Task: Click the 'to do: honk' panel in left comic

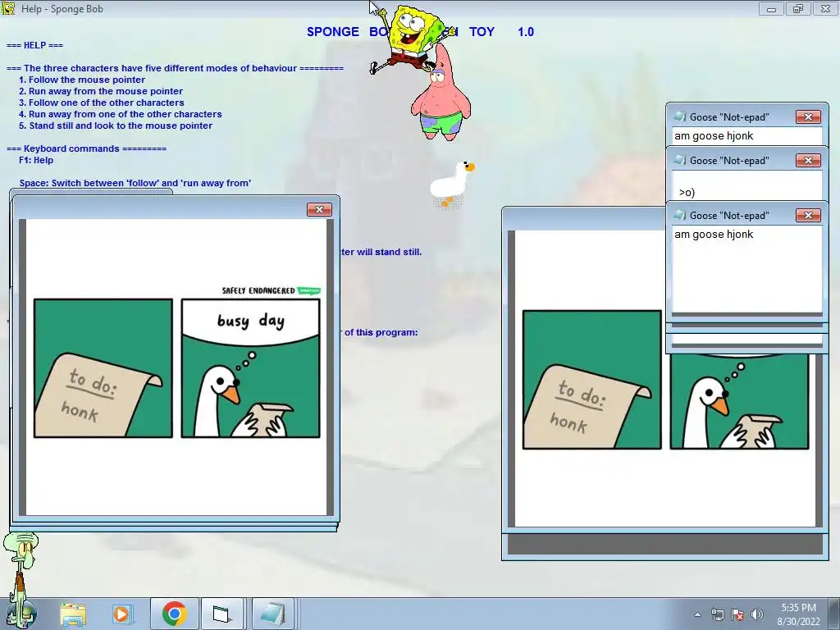Action: [103, 368]
